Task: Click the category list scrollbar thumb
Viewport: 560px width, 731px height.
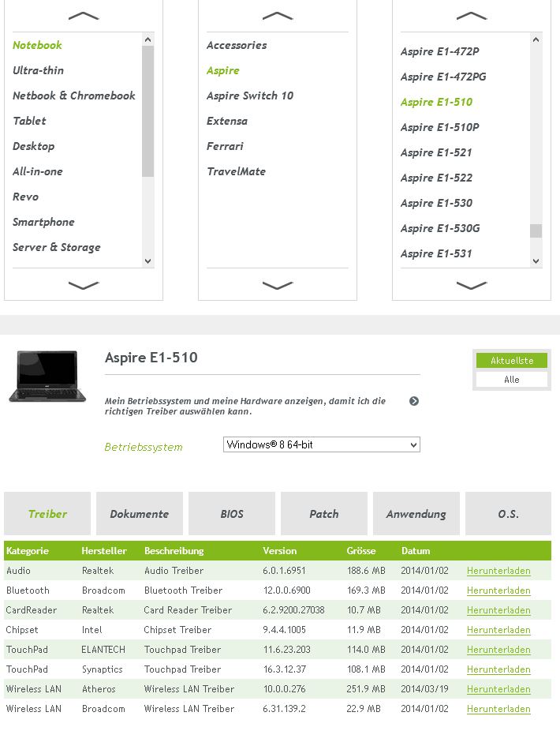Action: coord(147,111)
